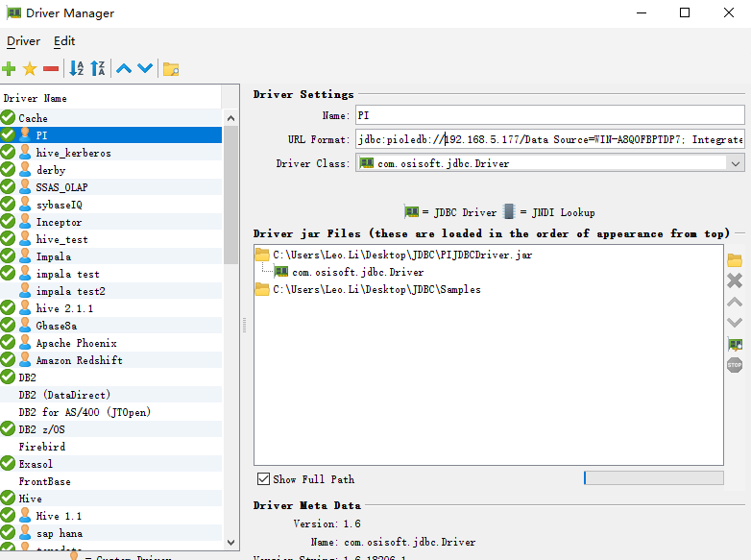The height and width of the screenshot is (560, 751).
Task: Click green check icon beside Exasol
Action: [x=8, y=463]
